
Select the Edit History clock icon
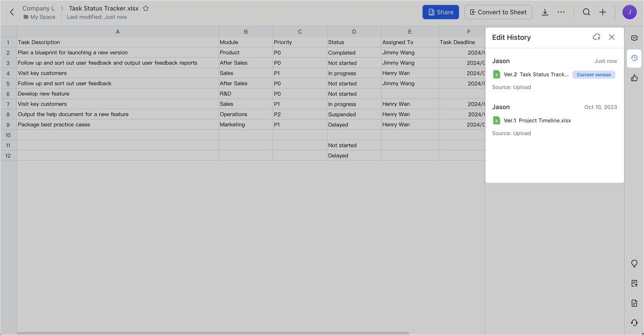point(634,58)
